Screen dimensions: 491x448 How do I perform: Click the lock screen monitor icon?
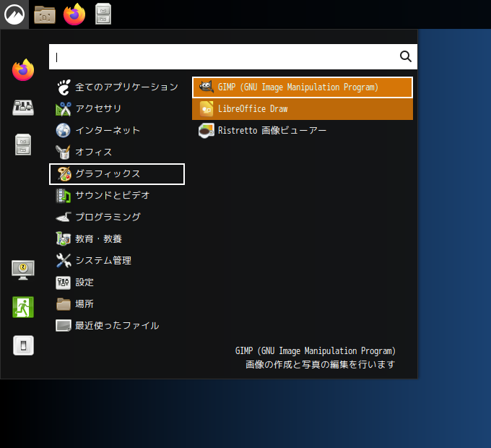click(23, 270)
